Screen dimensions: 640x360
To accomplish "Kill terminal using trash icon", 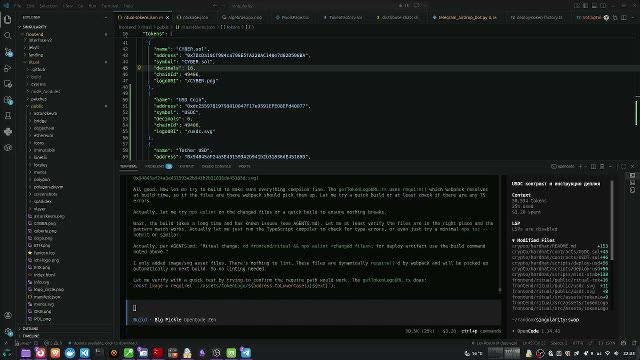I will click(602, 167).
